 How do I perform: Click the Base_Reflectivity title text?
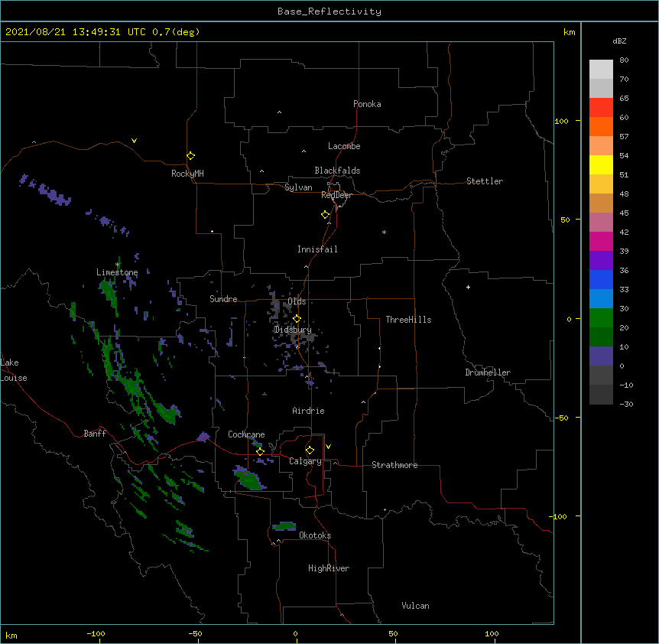point(329,11)
